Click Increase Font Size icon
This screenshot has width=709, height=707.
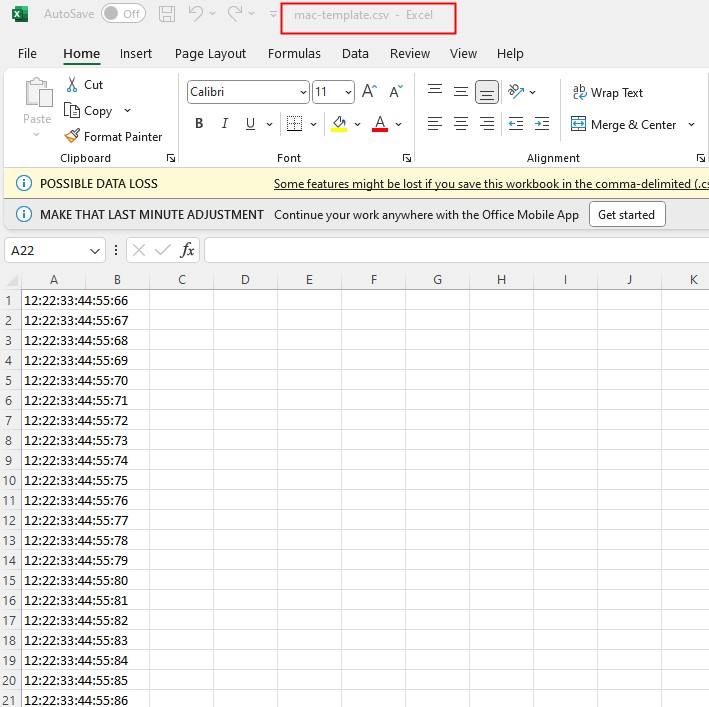(x=369, y=91)
